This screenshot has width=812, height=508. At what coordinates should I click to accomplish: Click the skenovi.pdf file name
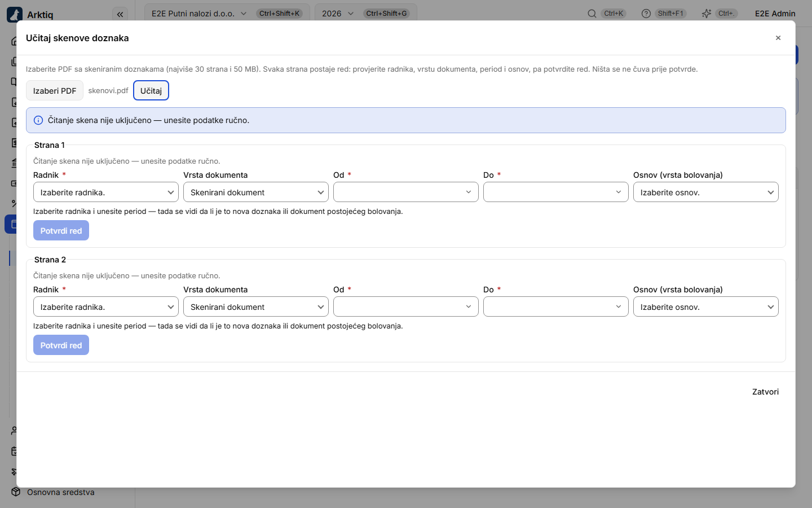click(108, 90)
